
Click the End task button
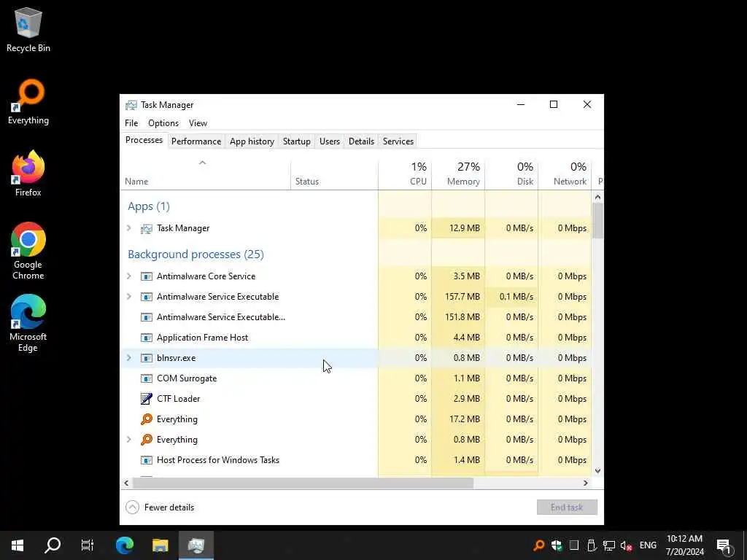pyautogui.click(x=567, y=507)
